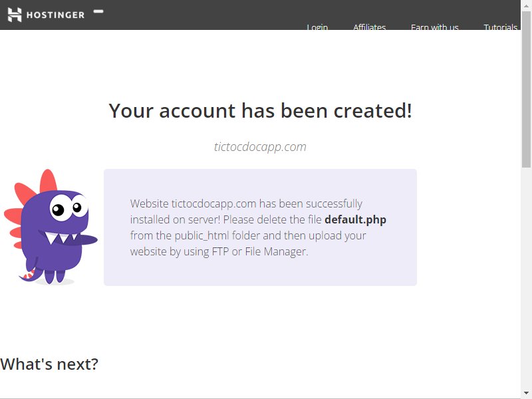Click the bold default.php file name

(x=355, y=220)
